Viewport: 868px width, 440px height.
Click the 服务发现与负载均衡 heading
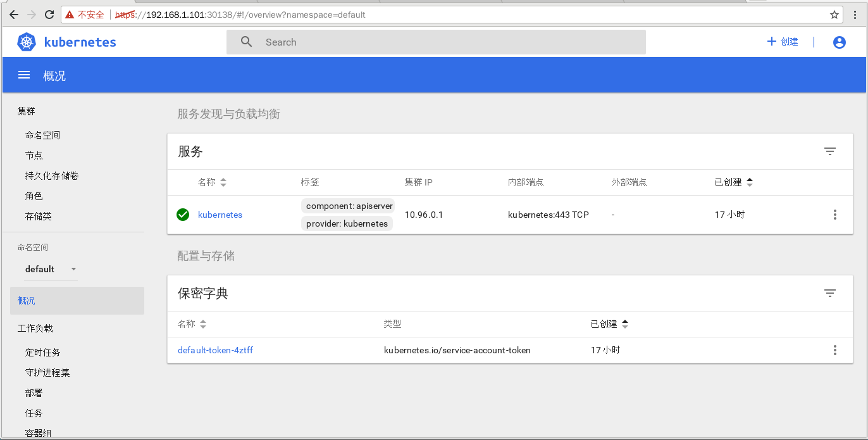[228, 114]
